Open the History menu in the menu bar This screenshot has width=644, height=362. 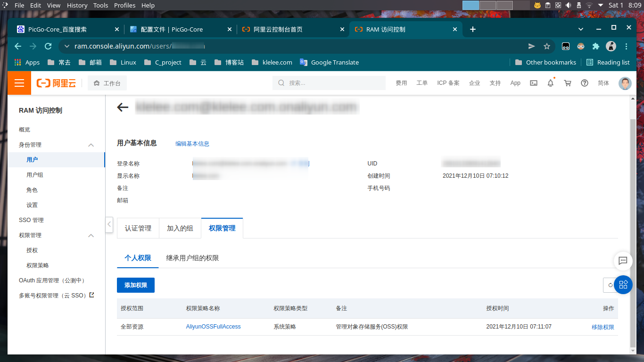click(x=77, y=5)
